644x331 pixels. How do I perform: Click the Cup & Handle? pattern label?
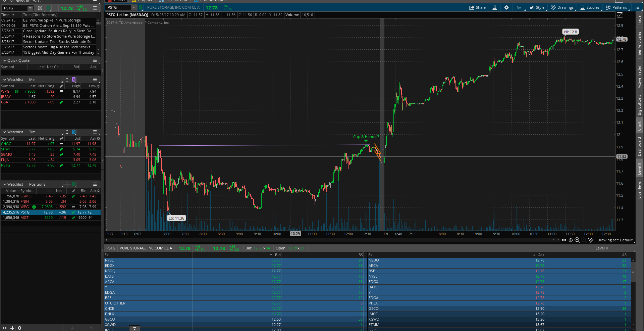click(x=366, y=137)
